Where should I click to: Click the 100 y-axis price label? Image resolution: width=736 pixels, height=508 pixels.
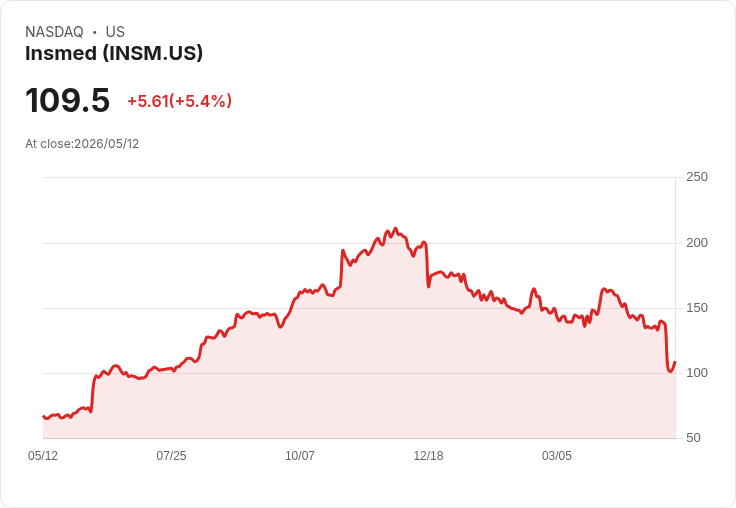click(697, 373)
